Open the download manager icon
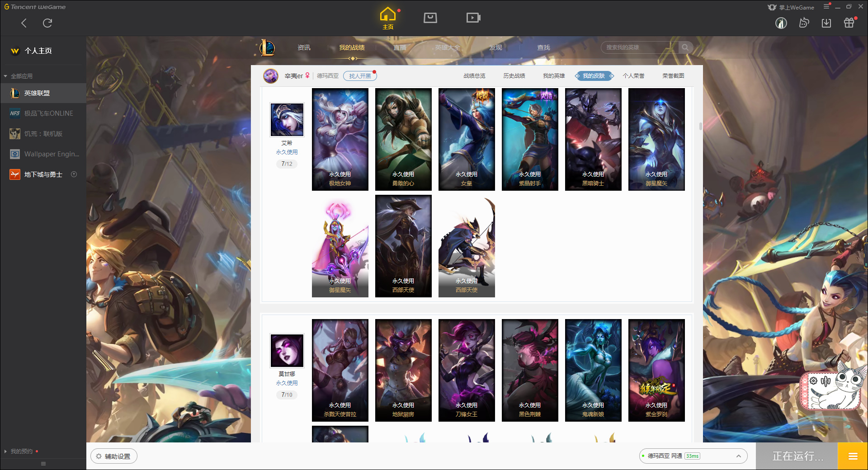The width and height of the screenshot is (868, 470). (x=826, y=23)
